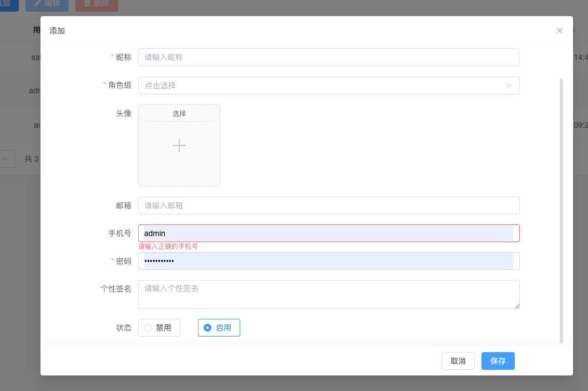This screenshot has width=588, height=391.
Task: Select the 禁用 status radio
Action: point(159,328)
